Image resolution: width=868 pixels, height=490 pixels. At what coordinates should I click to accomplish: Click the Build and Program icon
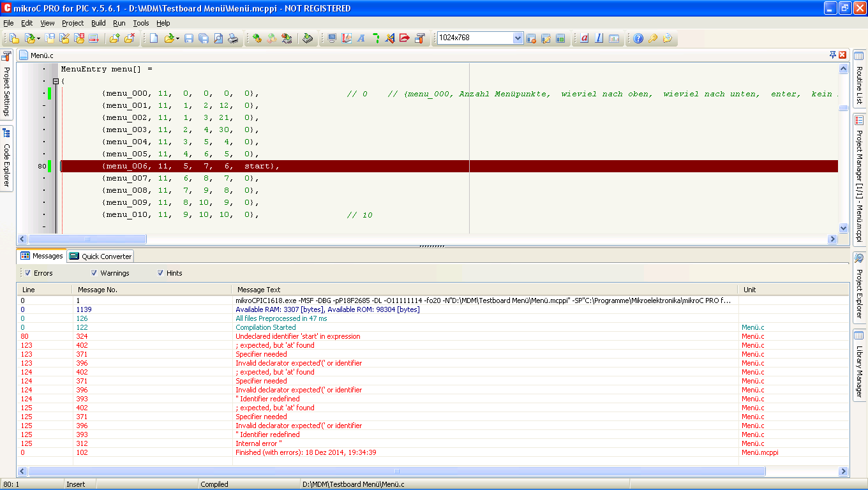click(287, 38)
